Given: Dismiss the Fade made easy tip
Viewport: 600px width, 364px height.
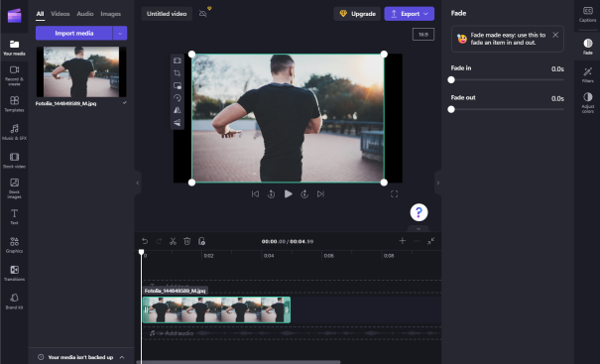Looking at the screenshot, I should click(555, 35).
